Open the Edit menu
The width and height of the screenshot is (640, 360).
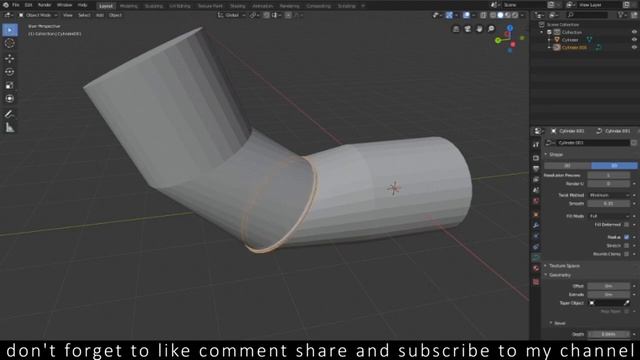pyautogui.click(x=28, y=5)
